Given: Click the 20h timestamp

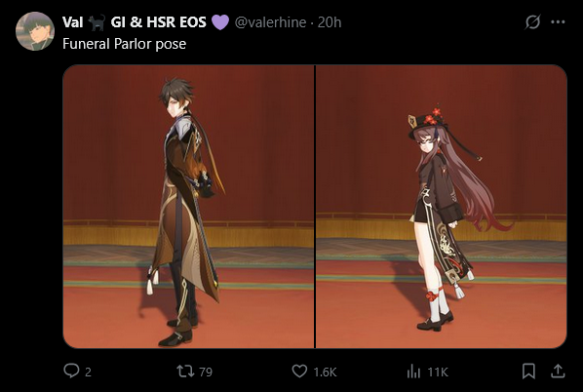Looking at the screenshot, I should 330,22.
